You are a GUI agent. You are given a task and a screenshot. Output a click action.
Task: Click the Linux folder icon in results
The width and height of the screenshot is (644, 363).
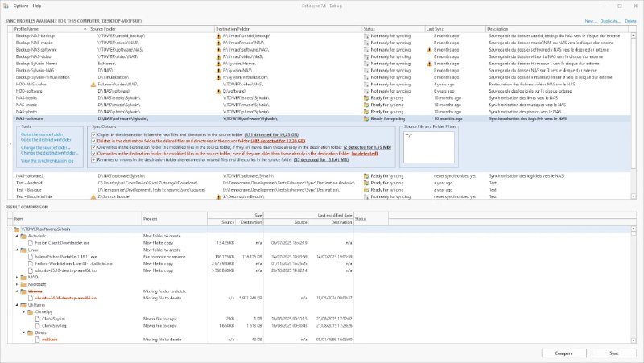tap(23, 250)
